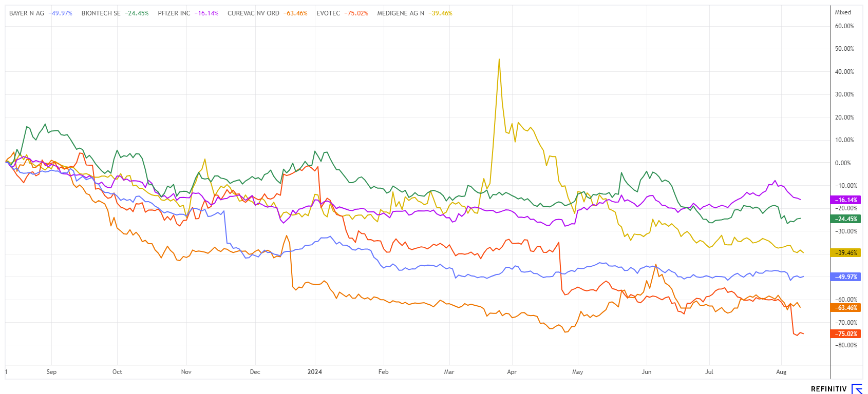Click the Sep label on the time axis
Viewport: 868px width, 394px height.
coord(51,372)
